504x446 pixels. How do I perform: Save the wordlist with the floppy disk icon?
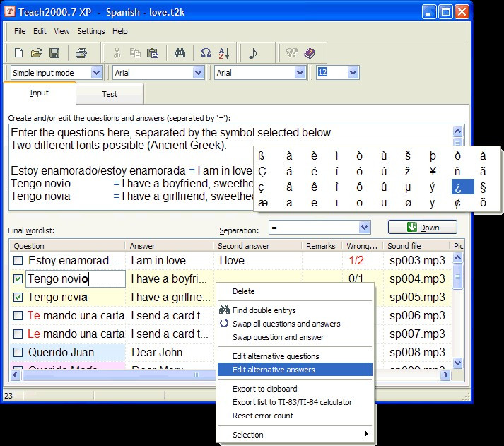click(54, 53)
